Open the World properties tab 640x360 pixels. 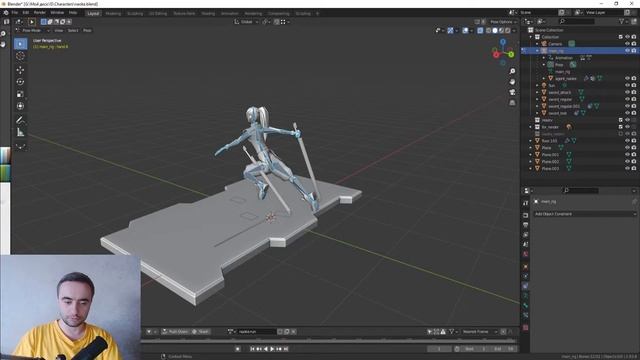[x=526, y=254]
